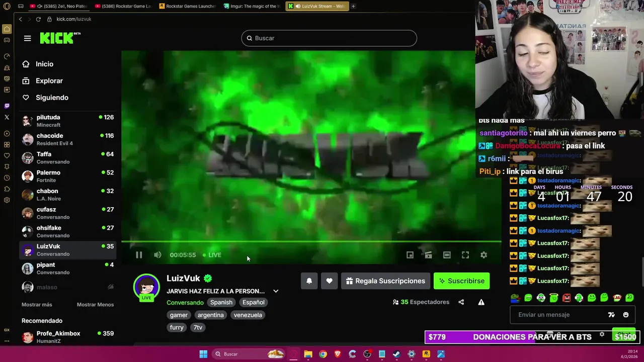Switch to the Imgur browser tab

252,6
